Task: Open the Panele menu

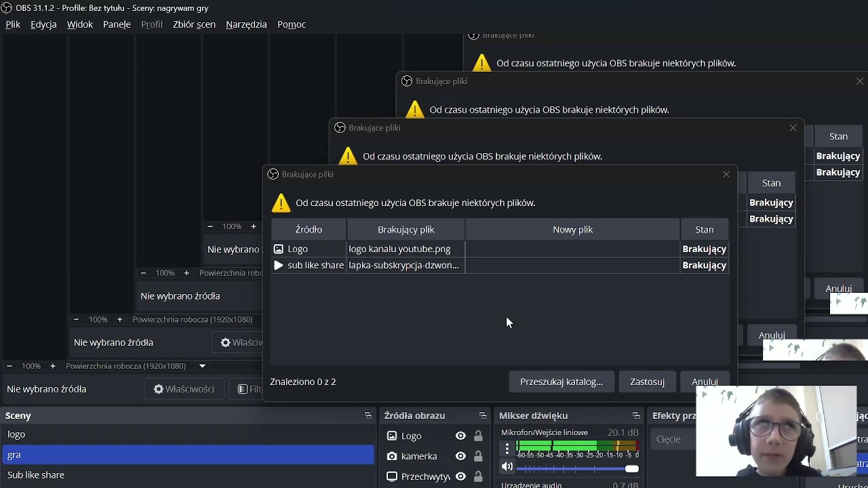Action: pyautogui.click(x=117, y=24)
